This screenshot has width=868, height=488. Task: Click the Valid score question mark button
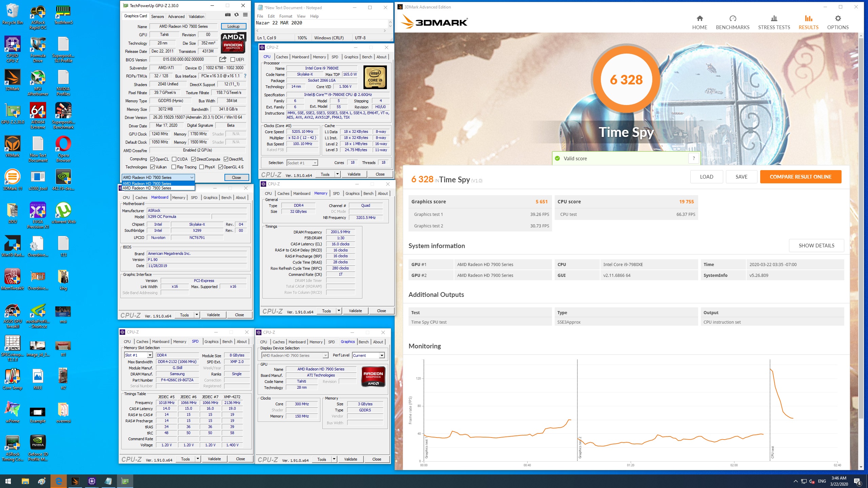(694, 158)
